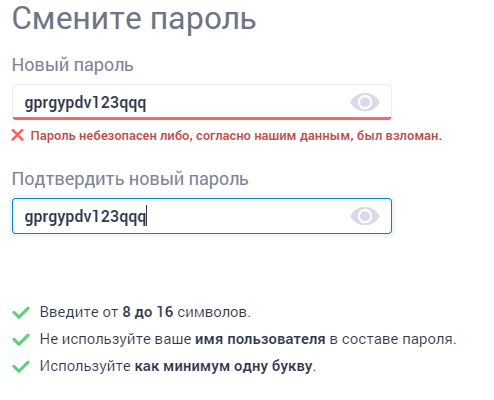Click bold text имя пользователя
Viewport: 494px width, 400px height.
[x=260, y=339]
